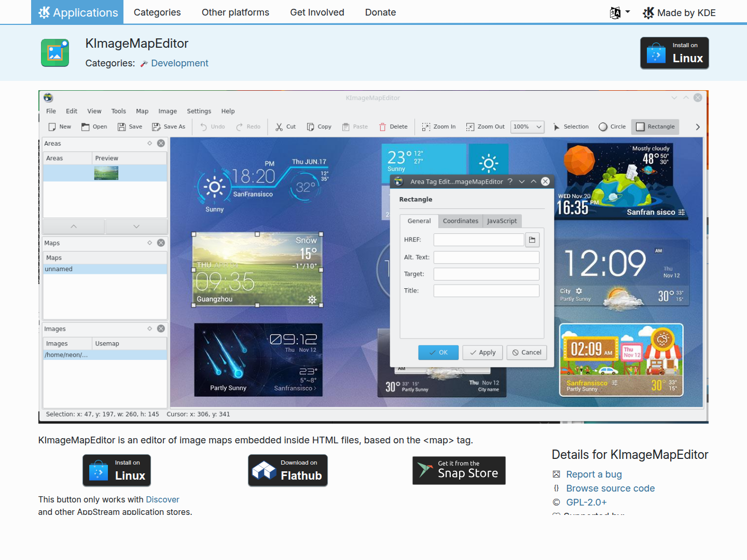Switch to the JavaScript tab

pyautogui.click(x=502, y=221)
